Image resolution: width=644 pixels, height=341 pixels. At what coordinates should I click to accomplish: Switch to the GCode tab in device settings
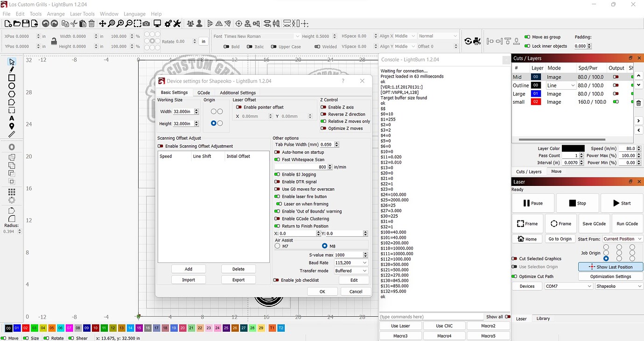(203, 92)
